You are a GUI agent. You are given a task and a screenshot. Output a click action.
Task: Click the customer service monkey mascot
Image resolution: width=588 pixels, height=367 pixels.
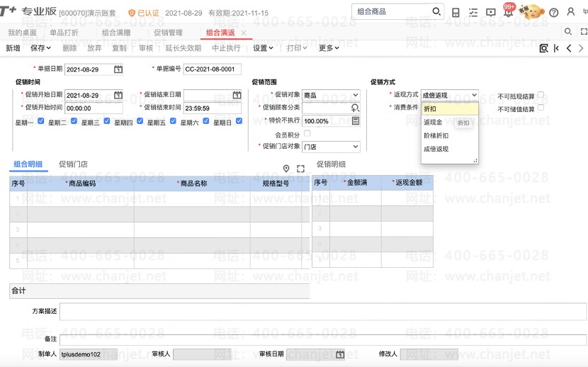(x=531, y=12)
